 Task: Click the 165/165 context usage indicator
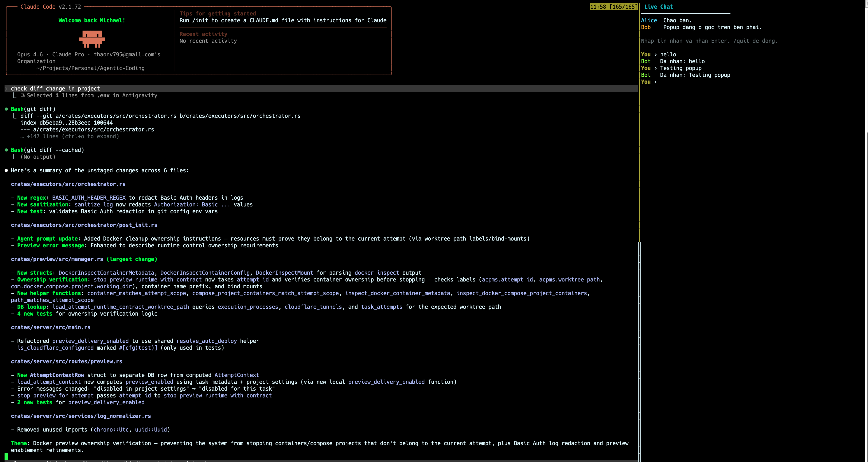[x=613, y=6]
